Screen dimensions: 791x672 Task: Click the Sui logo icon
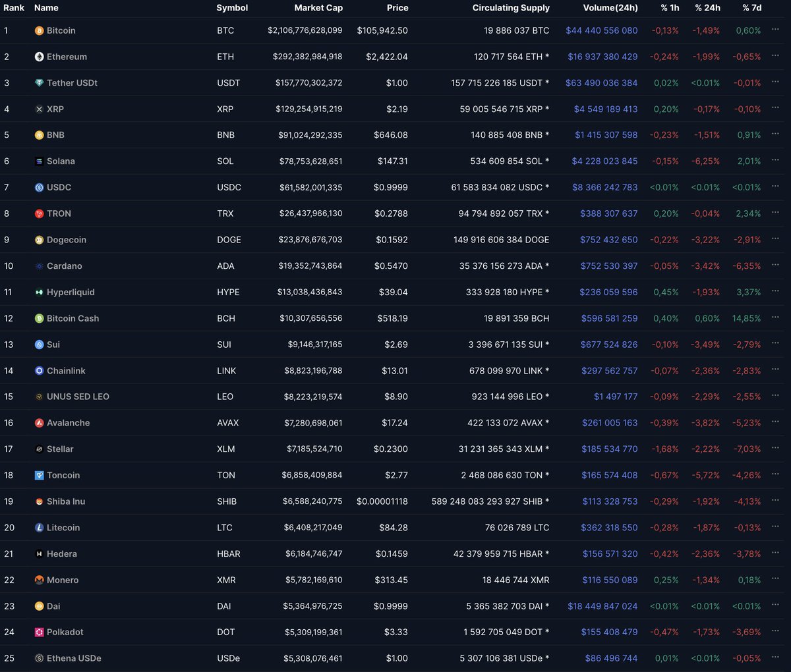pyautogui.click(x=39, y=345)
